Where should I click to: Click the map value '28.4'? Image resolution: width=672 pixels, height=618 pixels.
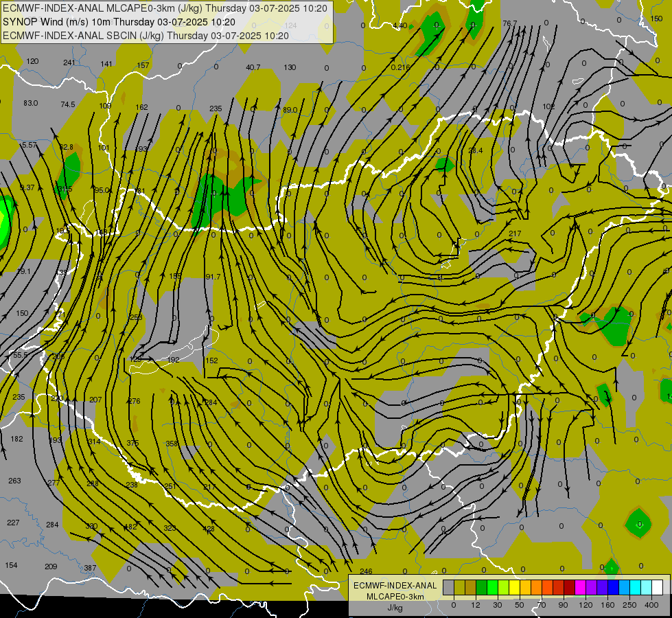point(476,150)
